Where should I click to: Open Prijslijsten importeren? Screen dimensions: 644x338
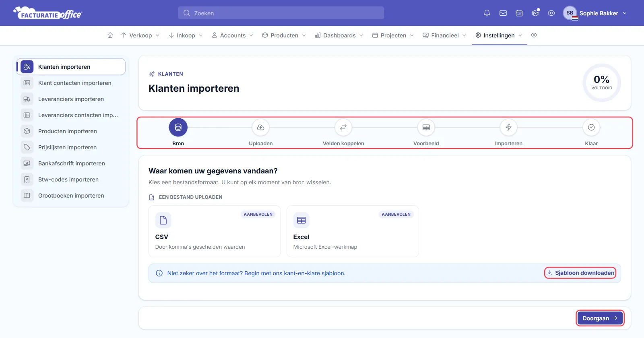[71, 147]
